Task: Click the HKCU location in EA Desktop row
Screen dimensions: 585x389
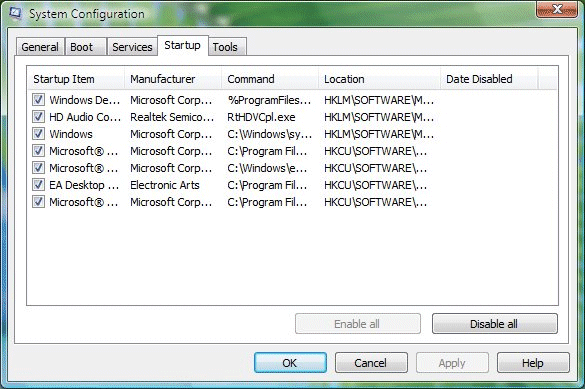Action: point(376,185)
